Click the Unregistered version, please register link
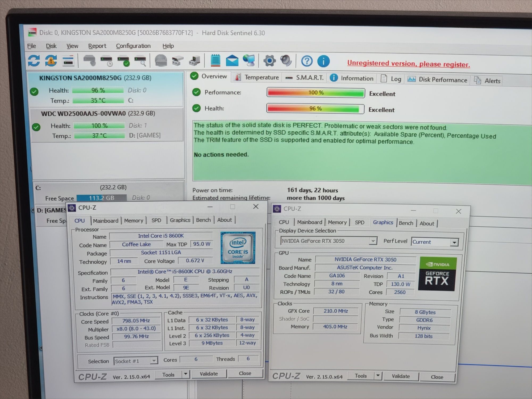 click(409, 64)
